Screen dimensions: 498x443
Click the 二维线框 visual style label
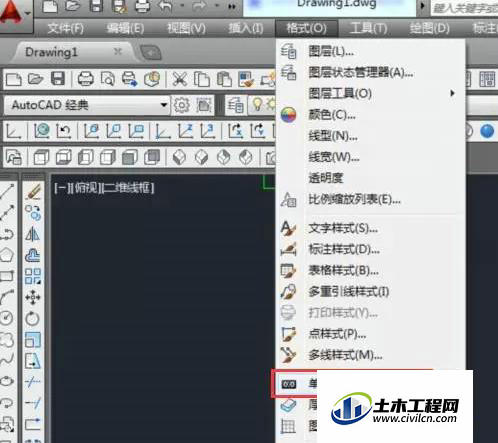tap(129, 188)
